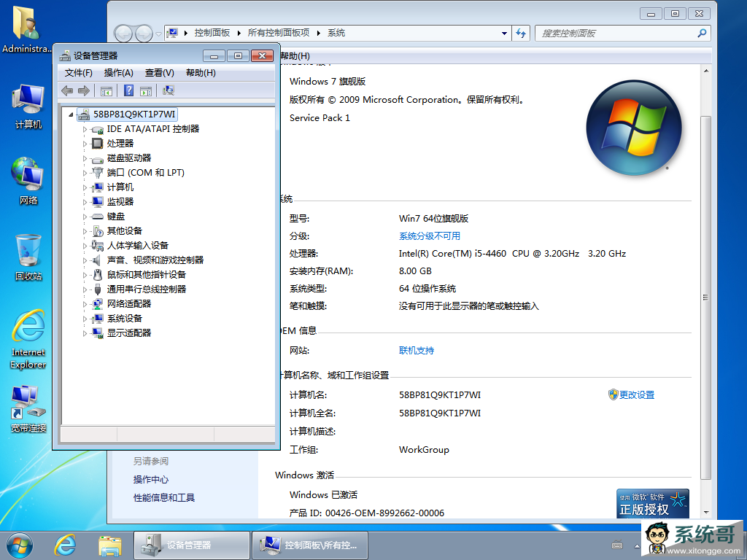Image resolution: width=747 pixels, height=560 pixels.
Task: Click the scroll down arrow in system window
Action: point(706,513)
